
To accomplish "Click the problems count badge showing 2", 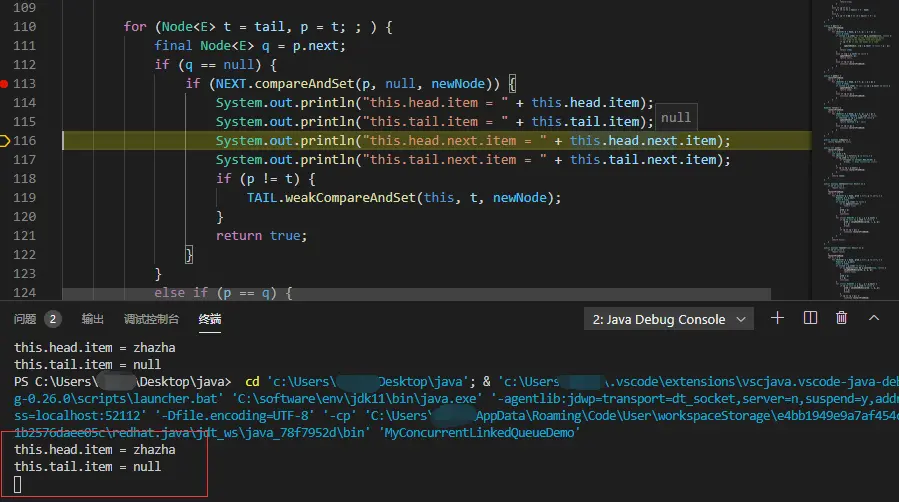I will 53,319.
